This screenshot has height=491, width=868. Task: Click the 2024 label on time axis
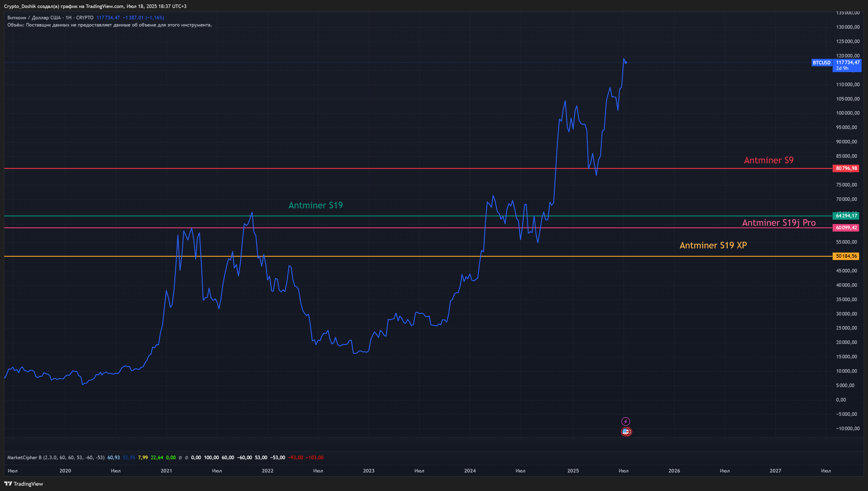pos(470,471)
